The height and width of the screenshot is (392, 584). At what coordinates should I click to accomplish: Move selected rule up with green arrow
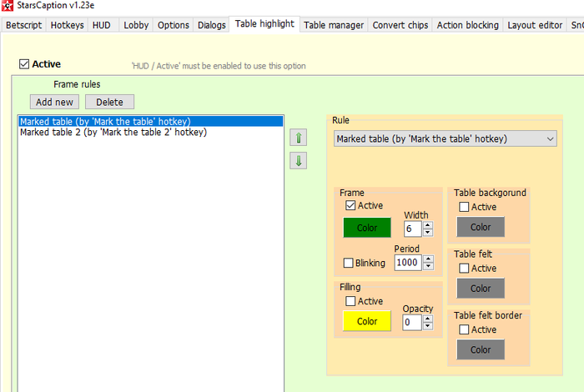pos(299,138)
